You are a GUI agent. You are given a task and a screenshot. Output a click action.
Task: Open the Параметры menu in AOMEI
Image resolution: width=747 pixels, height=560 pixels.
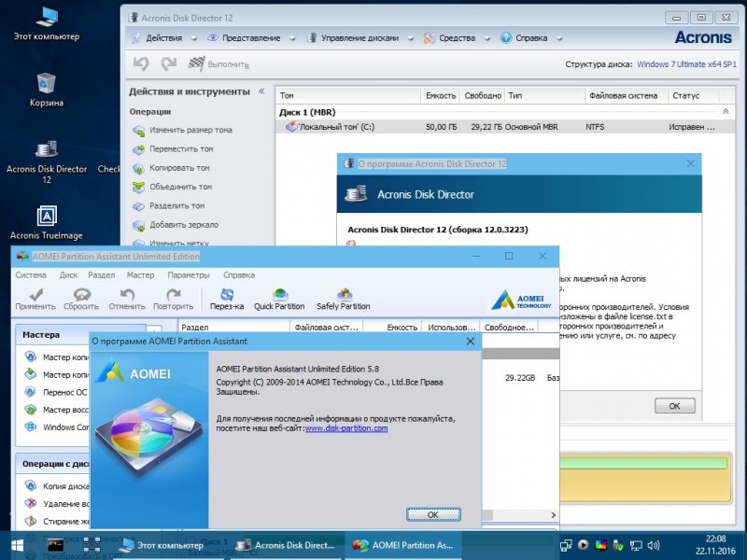(x=189, y=275)
